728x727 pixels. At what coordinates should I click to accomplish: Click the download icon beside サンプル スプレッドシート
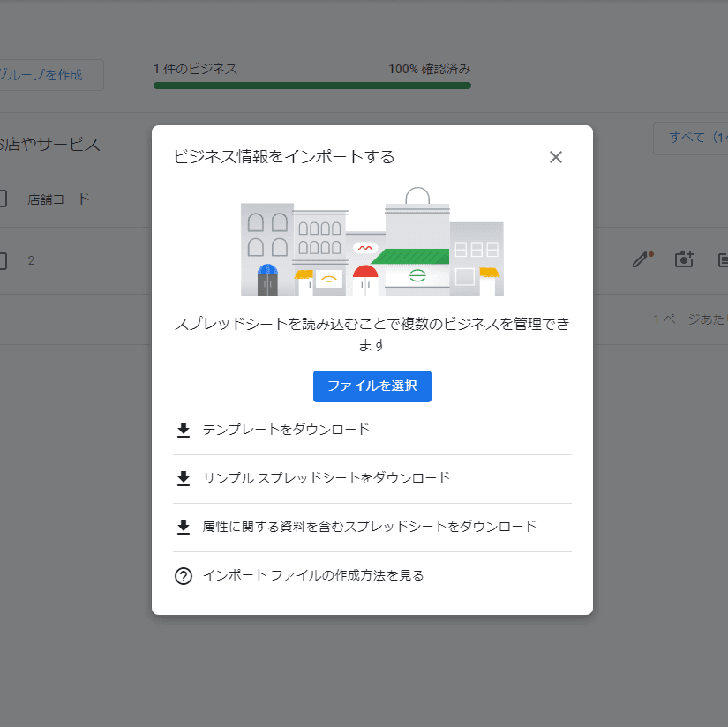click(x=184, y=479)
